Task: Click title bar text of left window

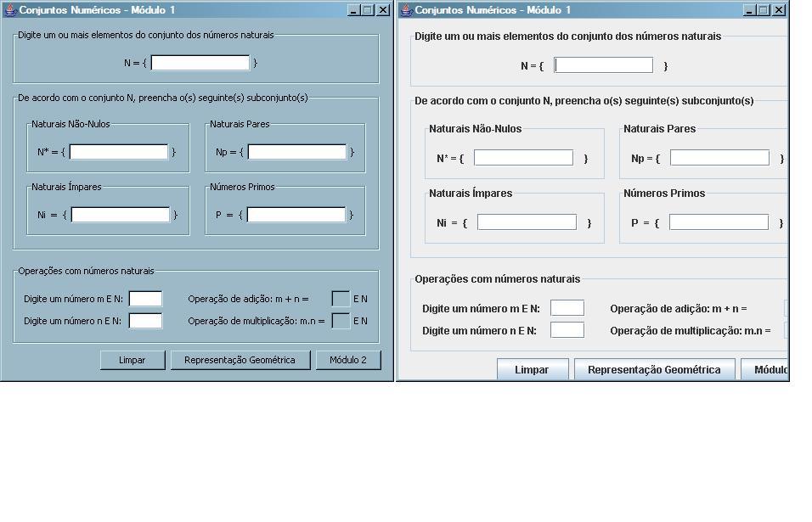Action: pos(97,10)
